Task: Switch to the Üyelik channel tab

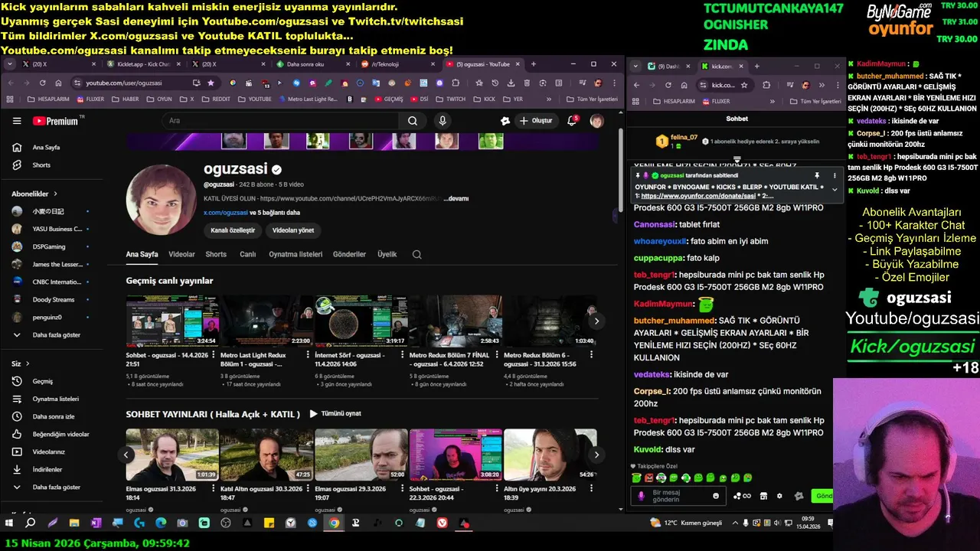Action: click(x=387, y=254)
